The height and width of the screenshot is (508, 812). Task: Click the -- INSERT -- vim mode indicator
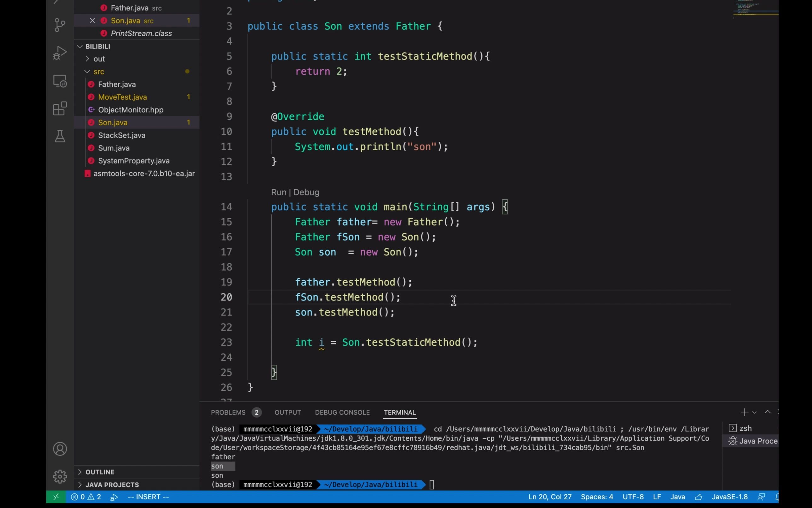[148, 497]
